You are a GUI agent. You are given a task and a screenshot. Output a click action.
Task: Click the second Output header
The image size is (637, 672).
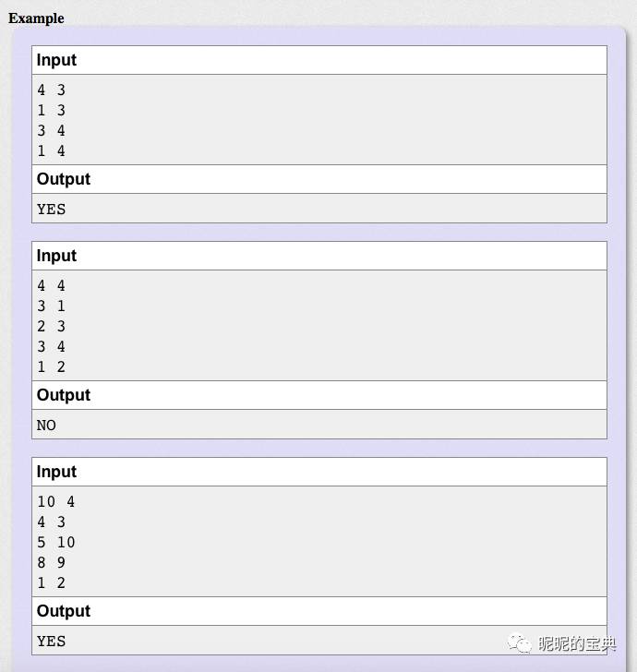[x=64, y=395]
